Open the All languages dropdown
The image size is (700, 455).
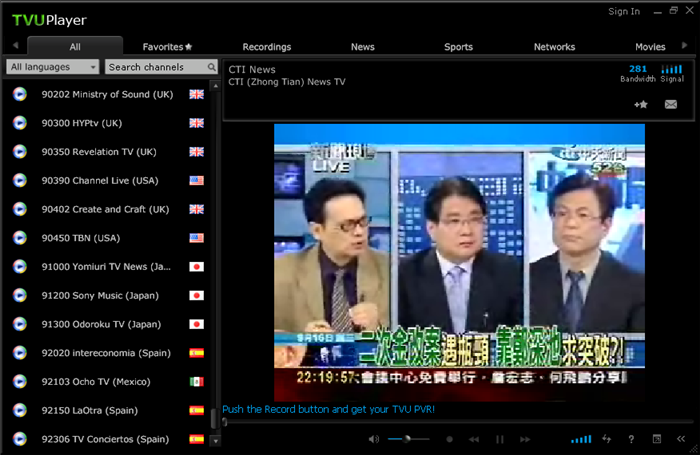[53, 67]
